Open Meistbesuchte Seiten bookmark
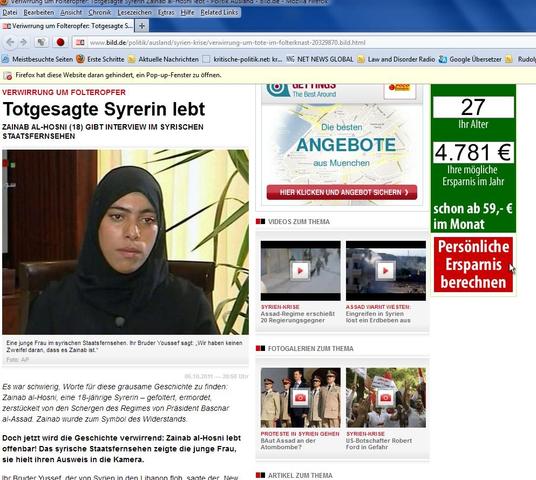Screen dimensions: 536x480 (38, 59)
